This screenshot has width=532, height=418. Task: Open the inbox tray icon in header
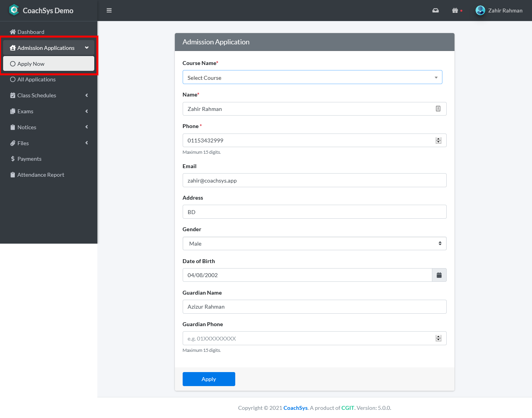coord(435,11)
